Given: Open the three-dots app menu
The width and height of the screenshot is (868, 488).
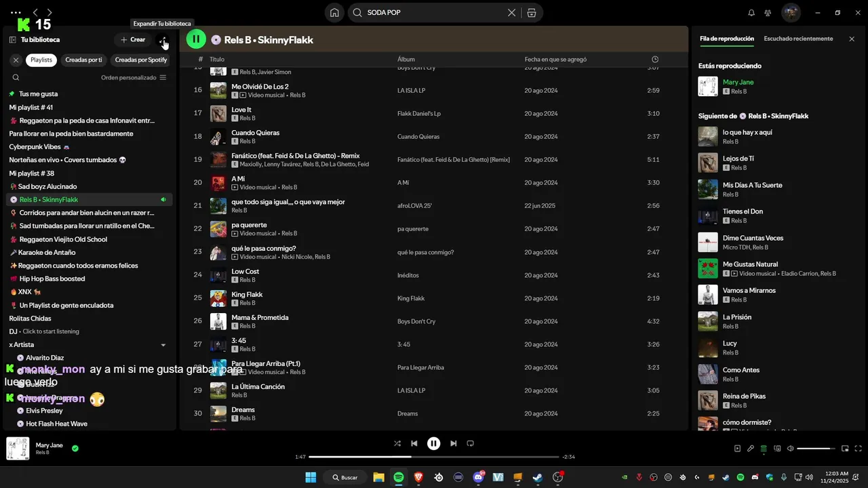Looking at the screenshot, I should 16,12.
